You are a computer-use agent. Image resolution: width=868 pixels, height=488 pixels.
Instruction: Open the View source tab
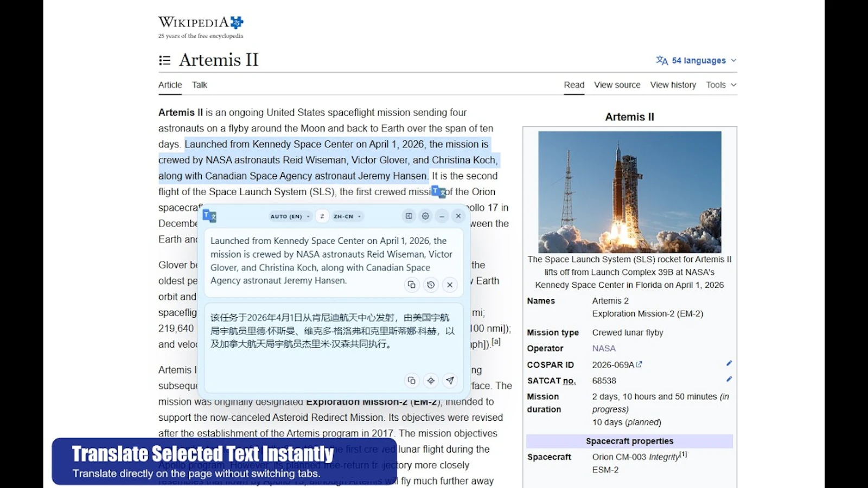617,85
